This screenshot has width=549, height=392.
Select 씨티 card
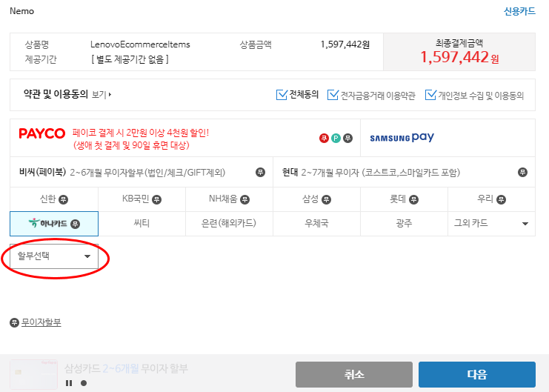(142, 224)
